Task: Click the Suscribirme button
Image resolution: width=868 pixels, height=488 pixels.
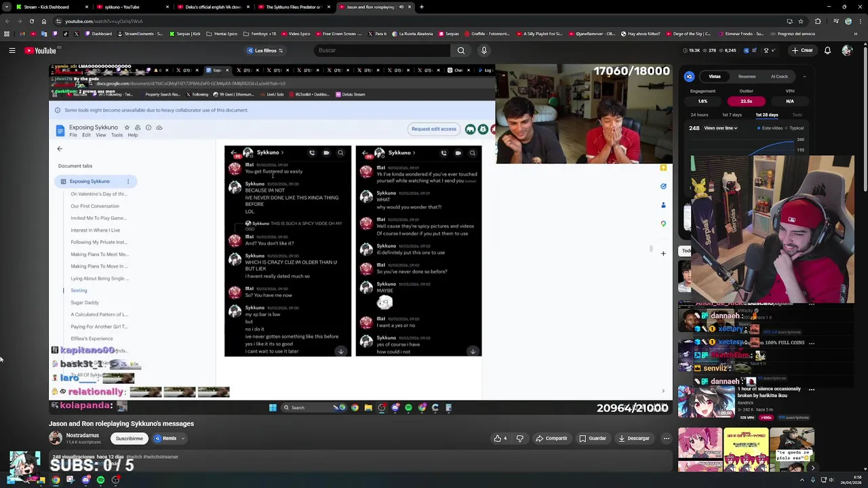Action: pyautogui.click(x=129, y=439)
